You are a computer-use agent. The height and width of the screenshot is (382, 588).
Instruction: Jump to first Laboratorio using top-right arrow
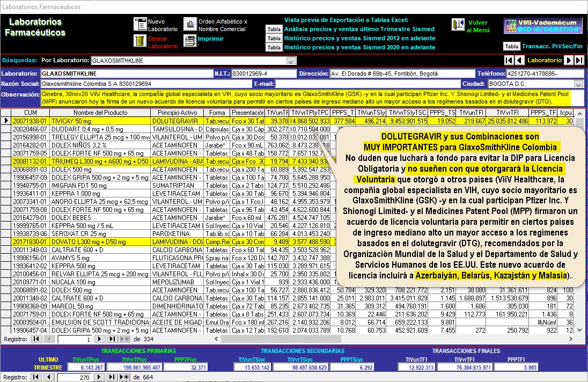point(509,60)
